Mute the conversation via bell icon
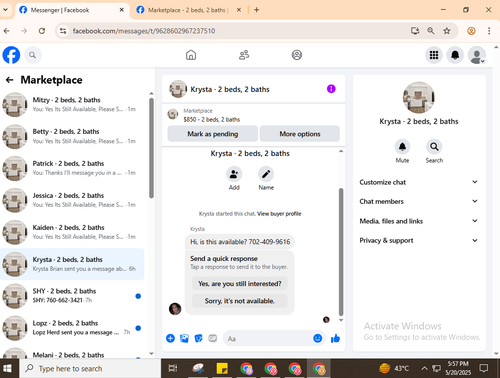 click(x=402, y=147)
